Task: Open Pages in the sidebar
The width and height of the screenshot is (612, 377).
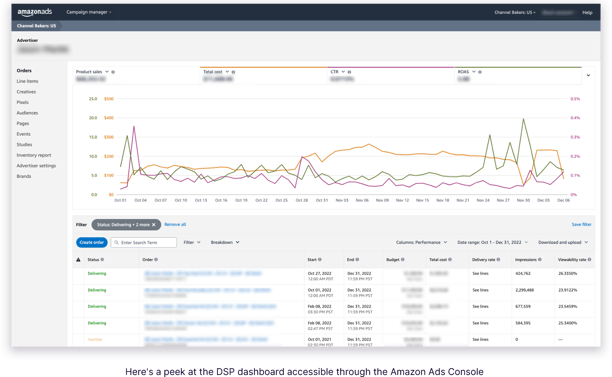Action: tap(23, 123)
